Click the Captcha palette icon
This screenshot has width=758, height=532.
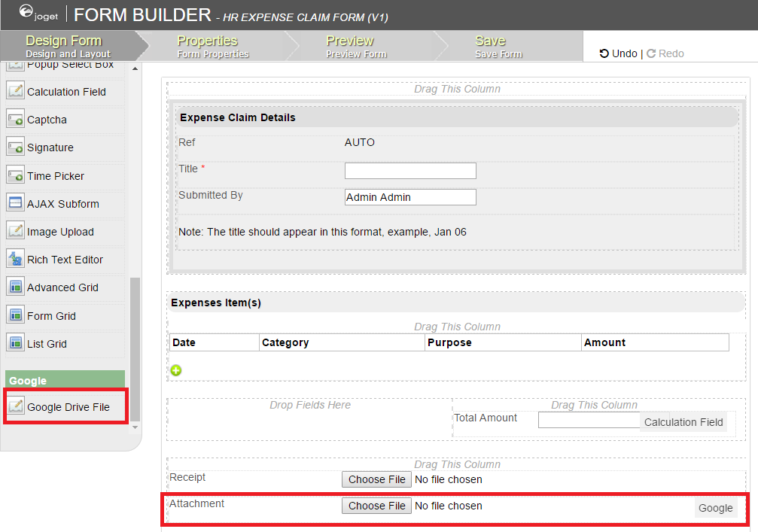pos(16,119)
